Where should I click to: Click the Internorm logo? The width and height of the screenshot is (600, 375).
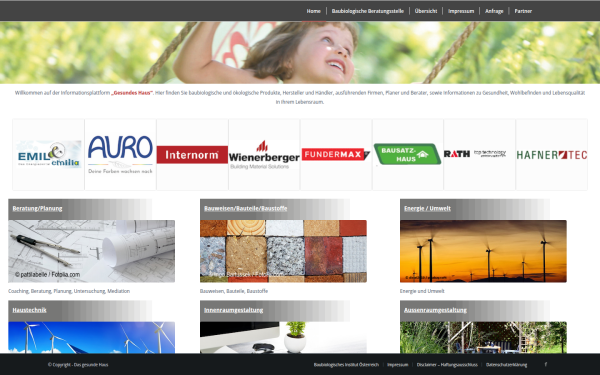coord(192,155)
